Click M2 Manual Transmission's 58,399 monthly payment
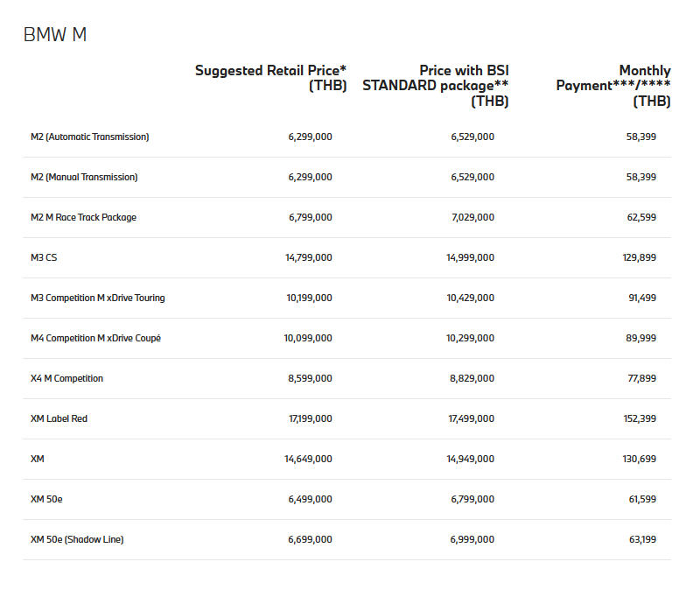 pos(641,177)
